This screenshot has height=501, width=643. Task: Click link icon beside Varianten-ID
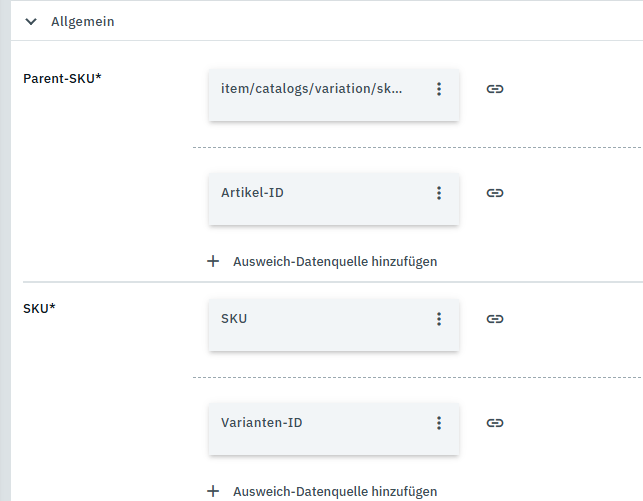click(494, 423)
